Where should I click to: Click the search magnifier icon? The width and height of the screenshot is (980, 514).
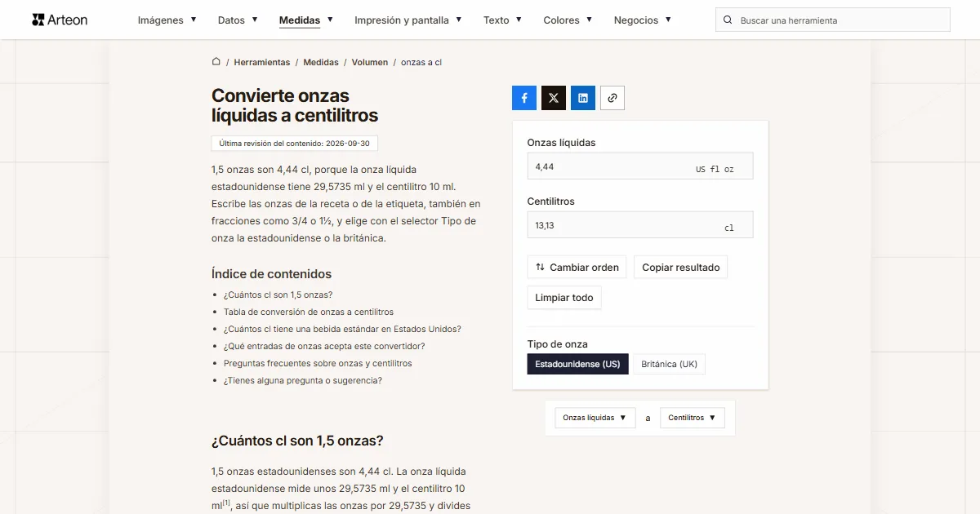pyautogui.click(x=728, y=20)
